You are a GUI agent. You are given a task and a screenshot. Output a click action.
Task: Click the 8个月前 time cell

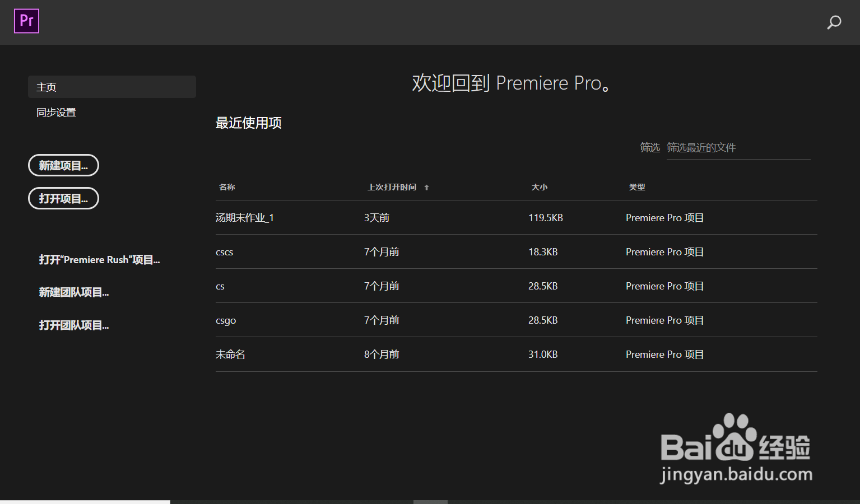pos(382,354)
